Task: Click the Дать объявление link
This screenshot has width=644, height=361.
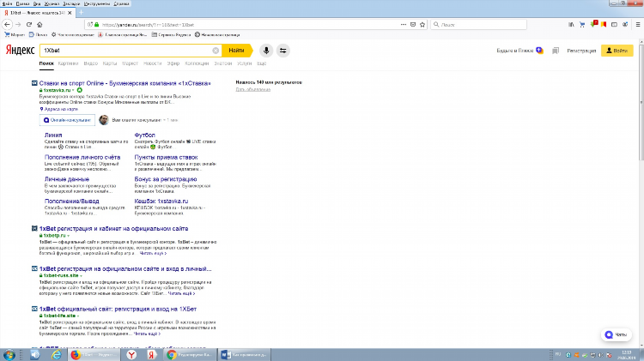Action: click(253, 89)
